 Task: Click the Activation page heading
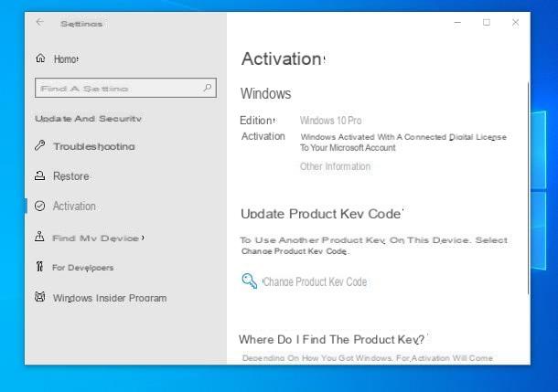point(282,59)
